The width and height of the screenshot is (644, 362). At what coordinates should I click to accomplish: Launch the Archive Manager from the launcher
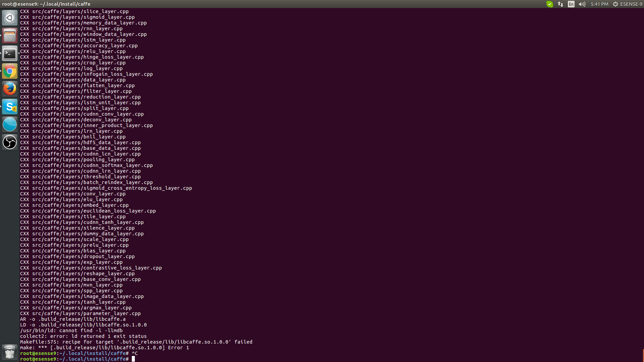(x=9, y=36)
